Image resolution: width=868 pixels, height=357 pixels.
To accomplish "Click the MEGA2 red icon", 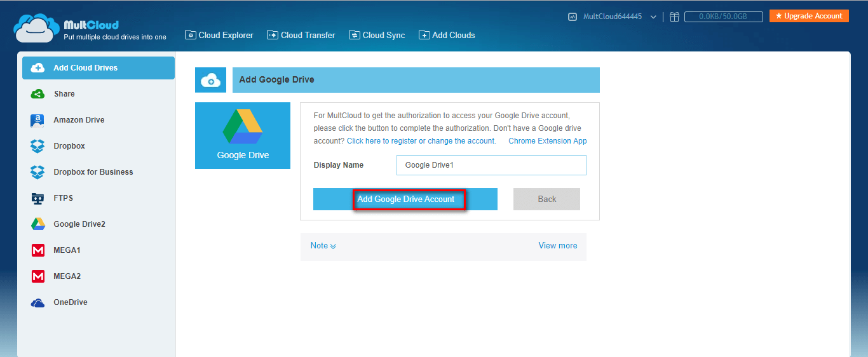I will [37, 276].
